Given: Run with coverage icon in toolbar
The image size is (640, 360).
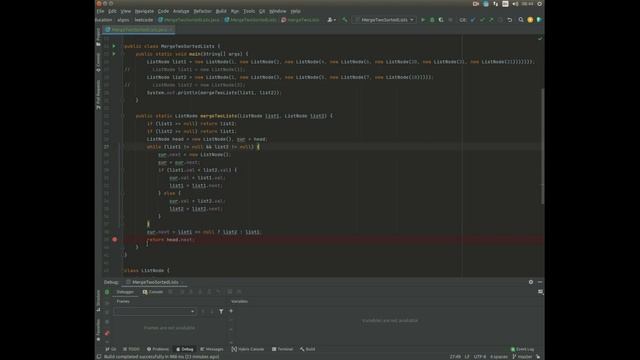Looking at the screenshot, I should [x=441, y=20].
